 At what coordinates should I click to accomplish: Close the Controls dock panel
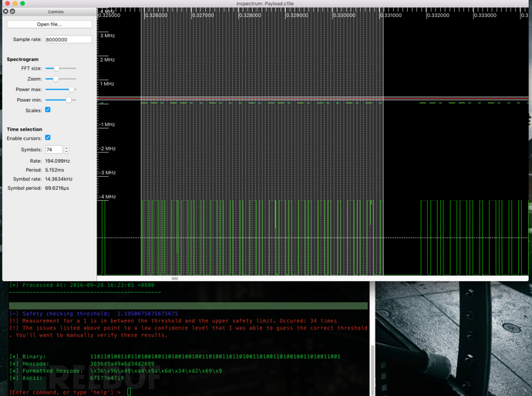click(x=6, y=12)
